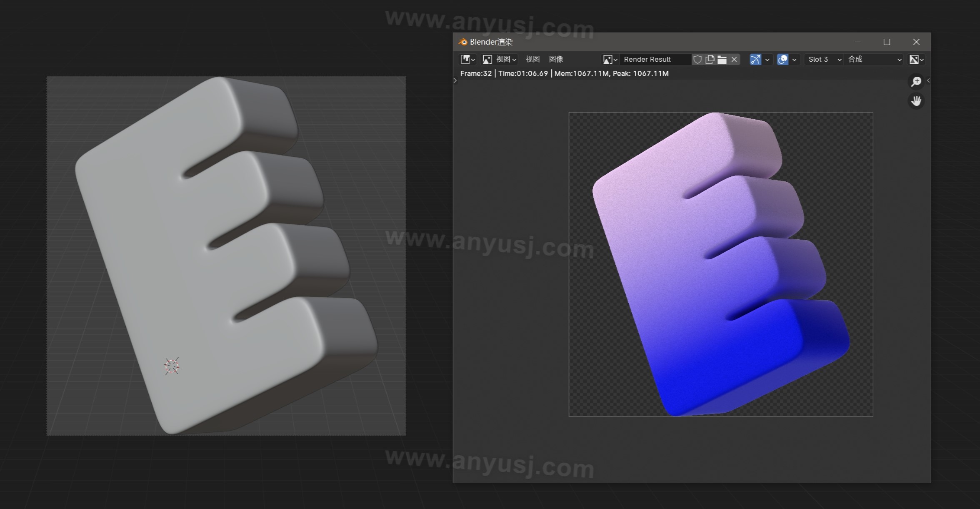Open the display channels dropdown
This screenshot has height=509, width=980.
917,60
